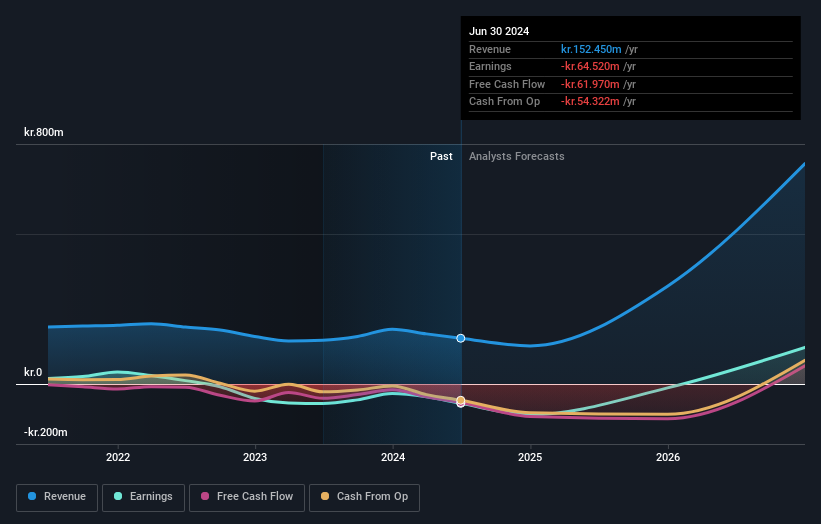The width and height of the screenshot is (821, 524).
Task: Click the orange Cash From Op data point
Action: 461,400
